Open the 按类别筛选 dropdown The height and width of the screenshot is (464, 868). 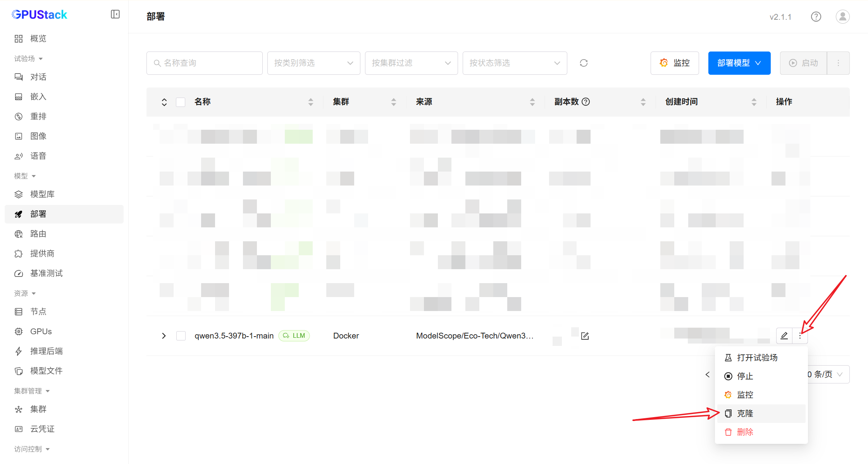[313, 63]
